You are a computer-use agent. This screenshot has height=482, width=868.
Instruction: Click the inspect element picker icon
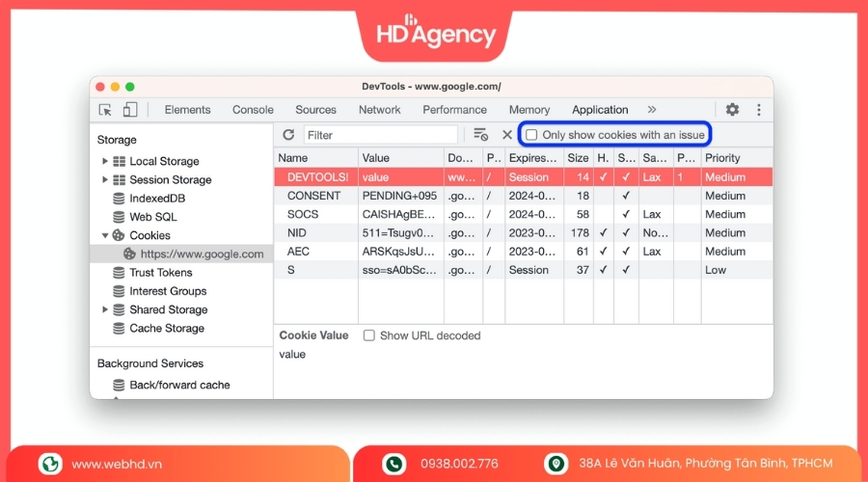(x=106, y=110)
